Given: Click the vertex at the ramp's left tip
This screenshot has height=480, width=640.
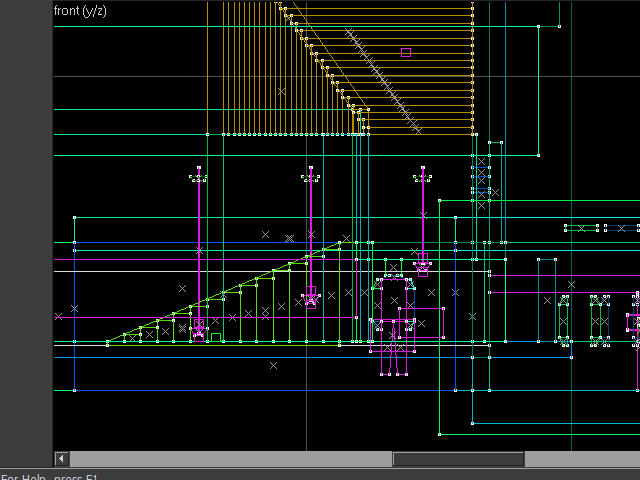Looking at the screenshot, I should coord(108,343).
